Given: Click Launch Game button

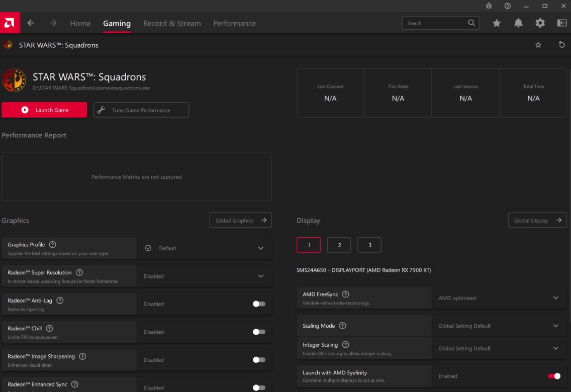Looking at the screenshot, I should [44, 110].
